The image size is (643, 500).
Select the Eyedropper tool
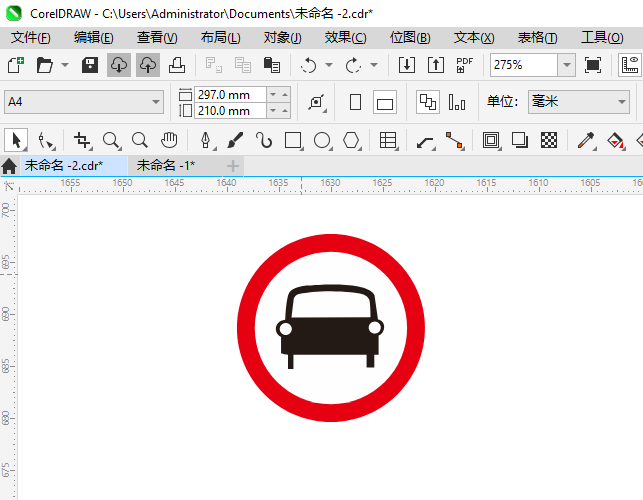click(x=586, y=141)
